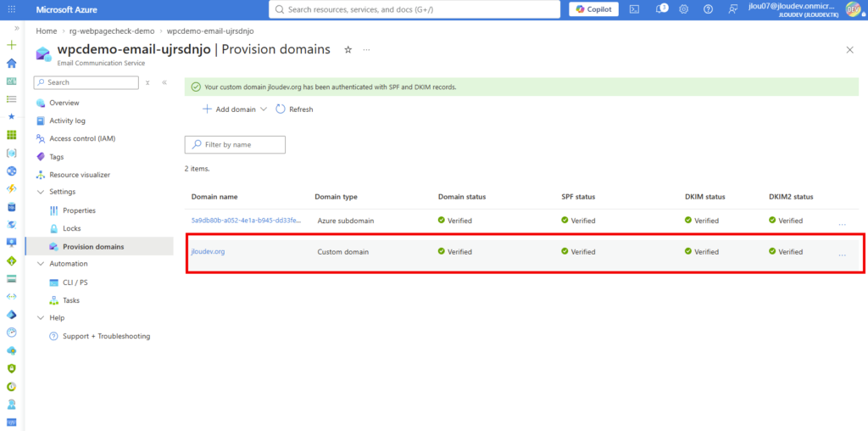The image size is (868, 431).
Task: Click Domain status column header
Action: [462, 197]
